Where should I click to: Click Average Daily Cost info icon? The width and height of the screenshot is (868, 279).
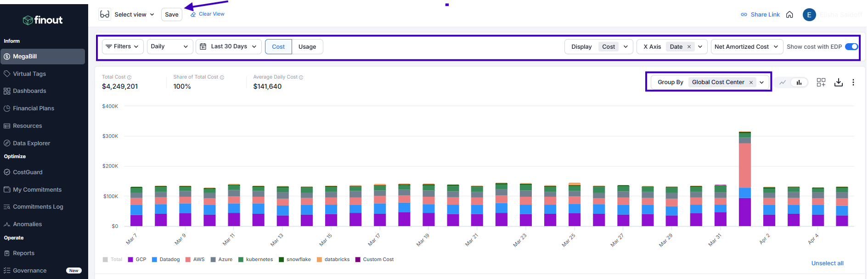[x=301, y=77]
